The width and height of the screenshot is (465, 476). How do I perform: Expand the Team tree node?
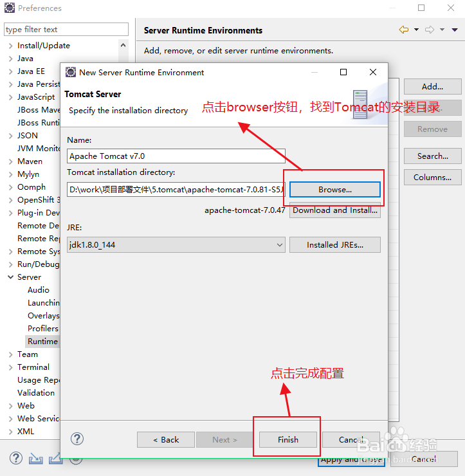(11, 354)
